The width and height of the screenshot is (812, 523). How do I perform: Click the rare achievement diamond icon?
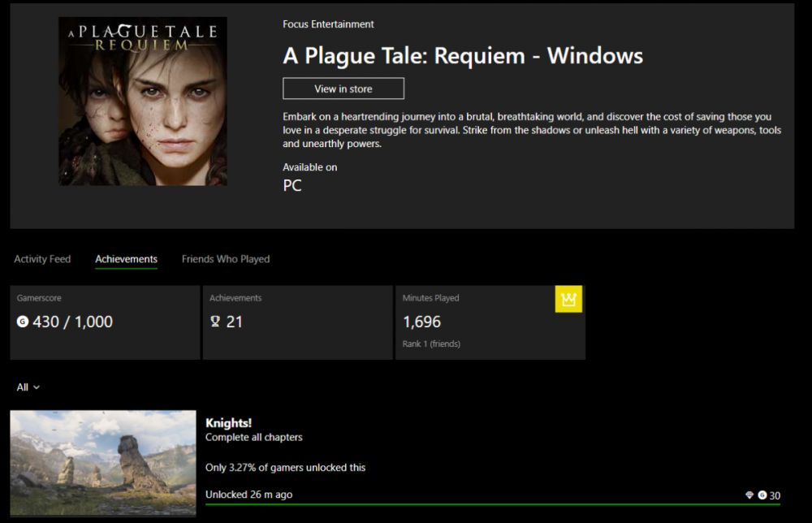(x=749, y=495)
